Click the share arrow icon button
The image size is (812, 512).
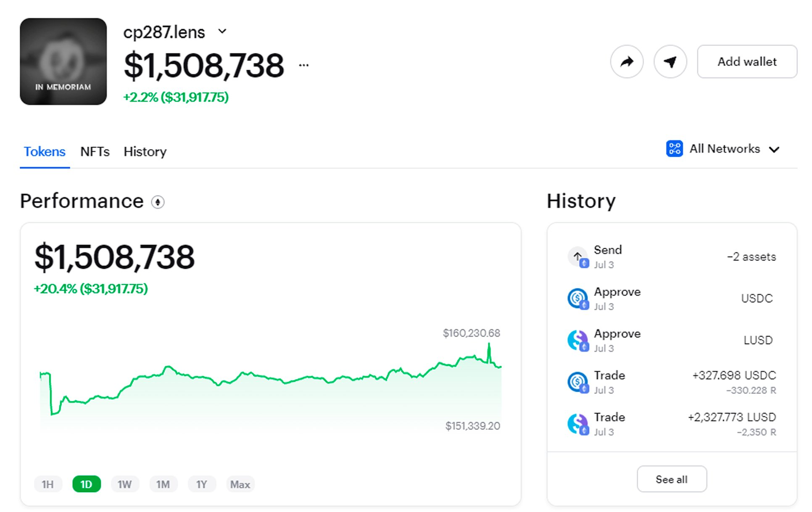pyautogui.click(x=627, y=62)
